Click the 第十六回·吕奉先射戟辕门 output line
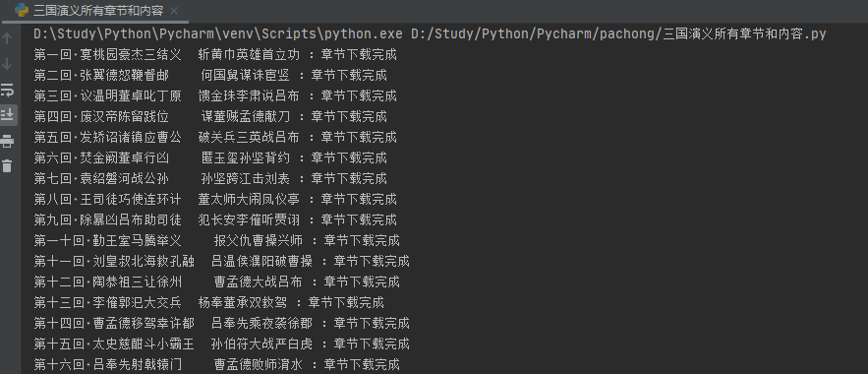 tap(216, 364)
